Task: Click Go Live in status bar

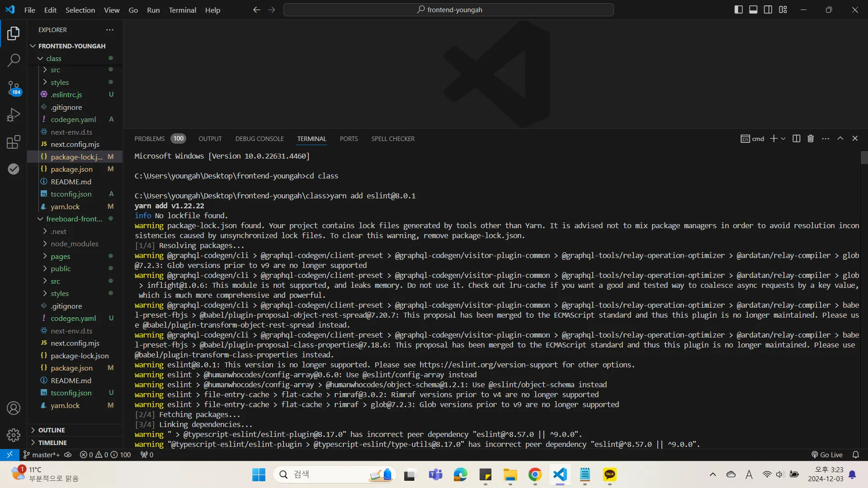Action: click(x=827, y=455)
